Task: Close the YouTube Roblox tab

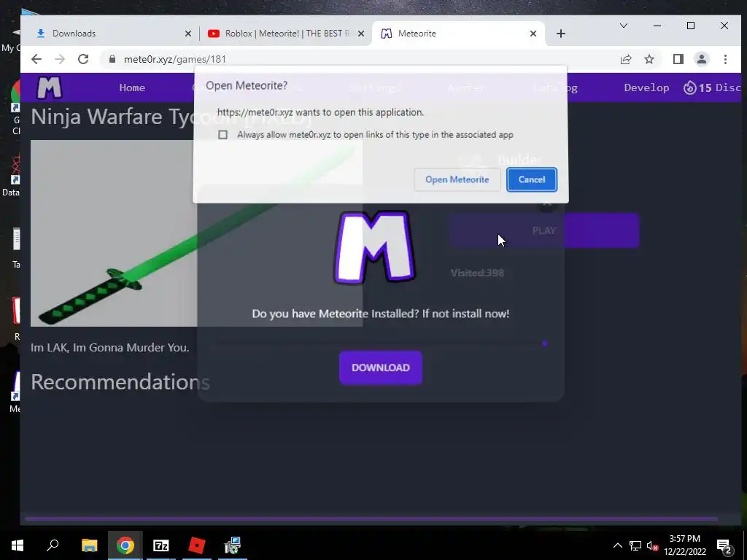Action: coord(360,34)
